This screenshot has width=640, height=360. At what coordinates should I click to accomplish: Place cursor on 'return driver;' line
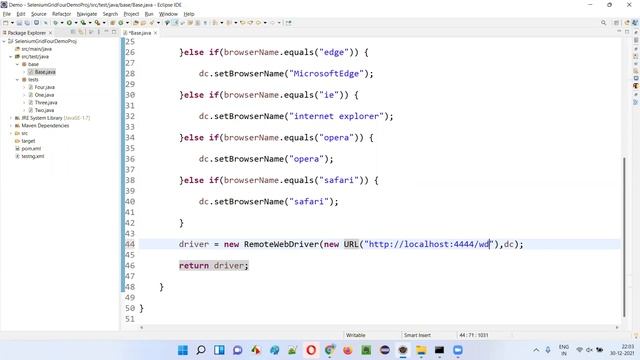tap(213, 266)
